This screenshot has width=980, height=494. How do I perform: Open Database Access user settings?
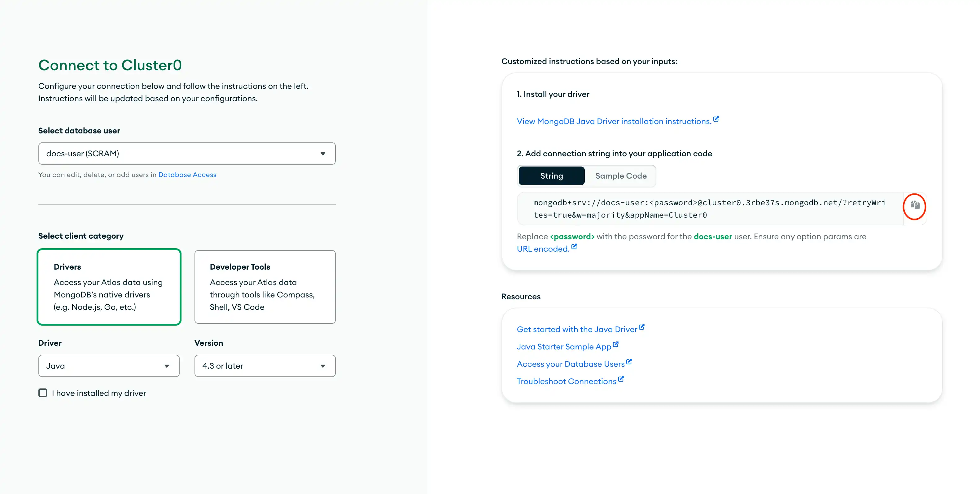click(187, 175)
